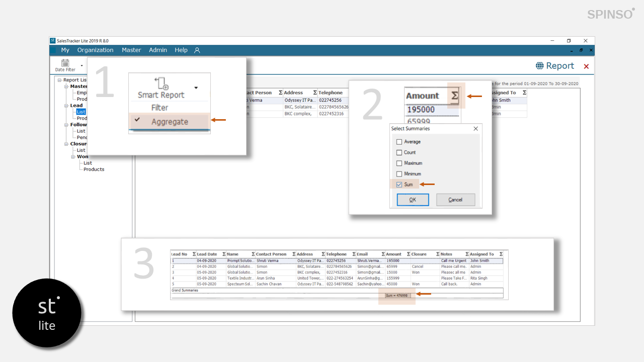Click the sigma icon beside Amount header

tap(455, 95)
